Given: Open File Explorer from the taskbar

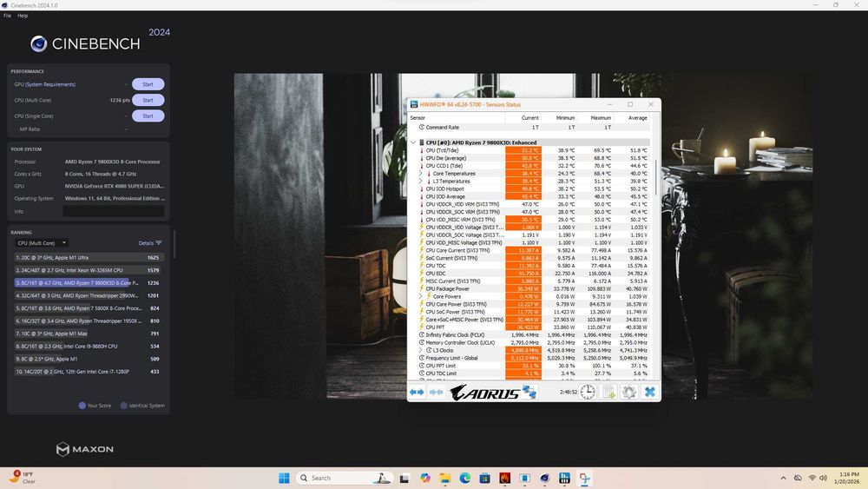Looking at the screenshot, I should coord(445,478).
